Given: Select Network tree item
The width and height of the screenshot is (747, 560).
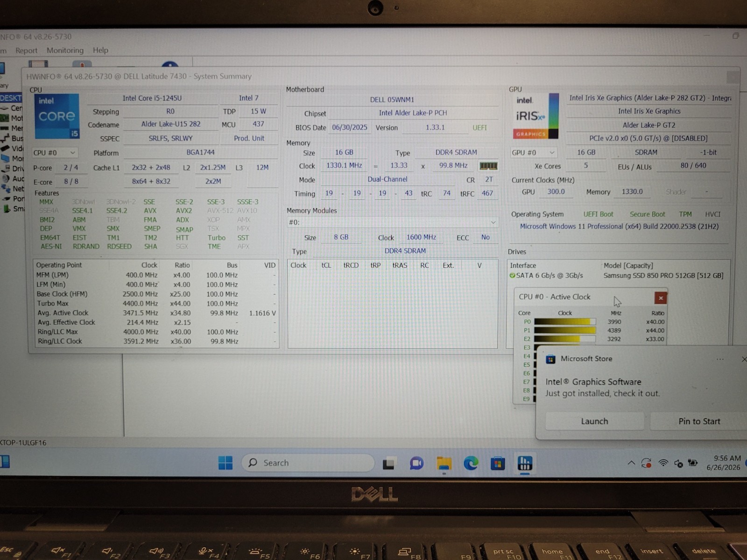Looking at the screenshot, I should click(x=13, y=189).
